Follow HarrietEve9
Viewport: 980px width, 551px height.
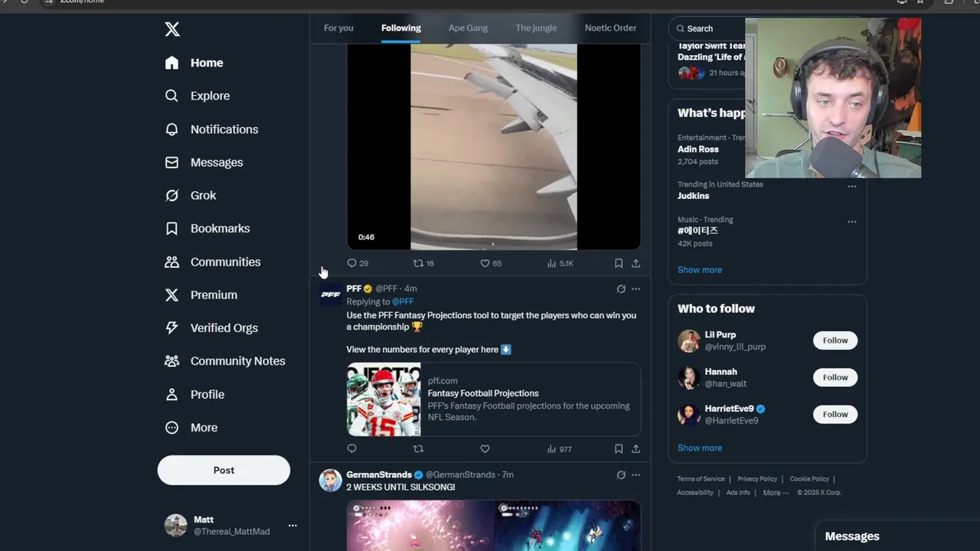tap(835, 414)
